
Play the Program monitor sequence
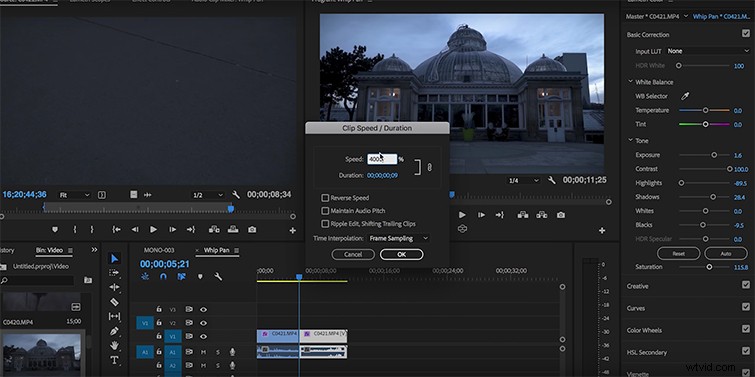(462, 215)
